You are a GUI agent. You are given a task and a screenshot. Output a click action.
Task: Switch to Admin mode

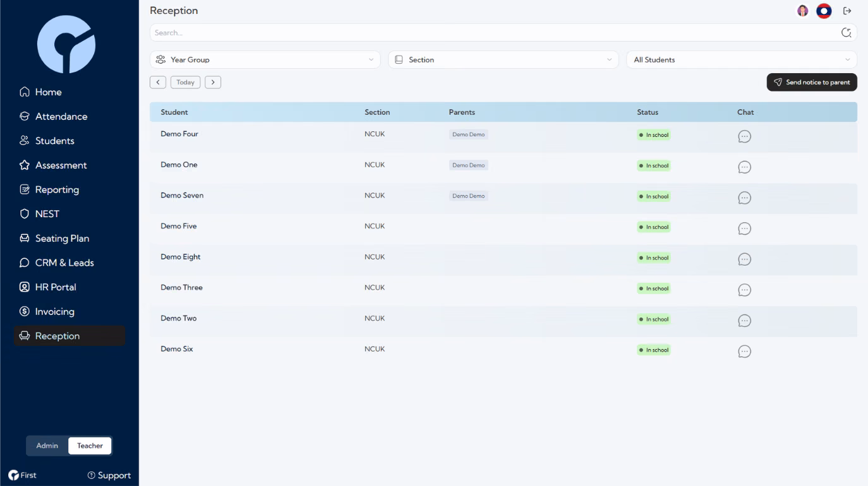47,446
